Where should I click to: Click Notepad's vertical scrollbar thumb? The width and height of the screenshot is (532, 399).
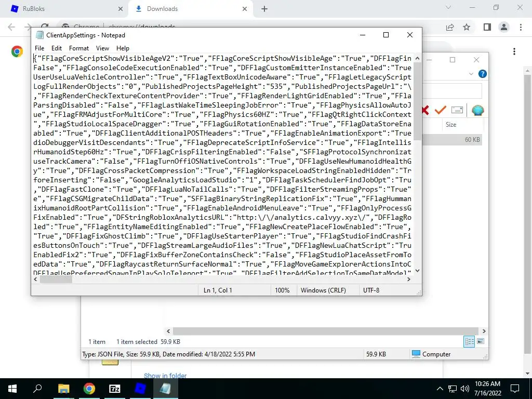coord(417,102)
